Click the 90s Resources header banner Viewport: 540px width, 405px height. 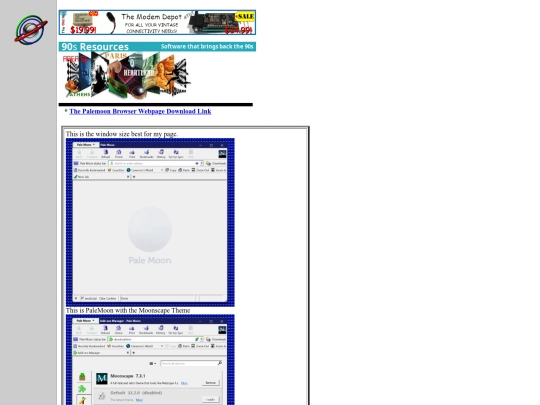(157, 46)
